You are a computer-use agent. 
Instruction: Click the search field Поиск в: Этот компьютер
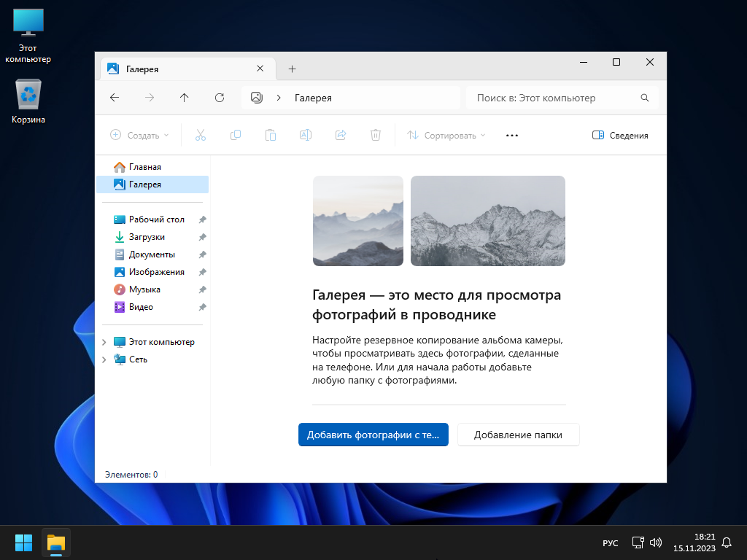click(554, 98)
